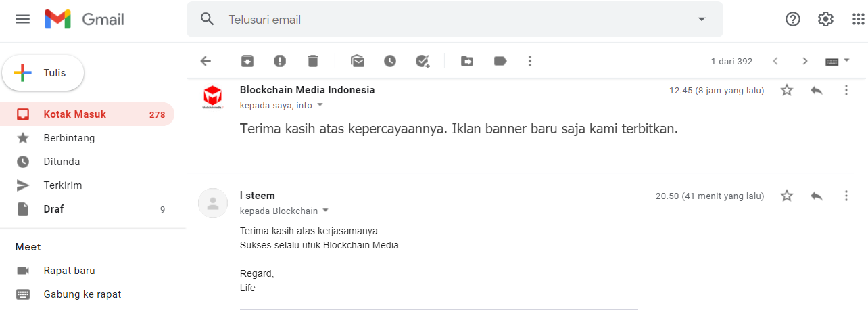Star the l steem message
868x310 pixels.
pos(787,196)
